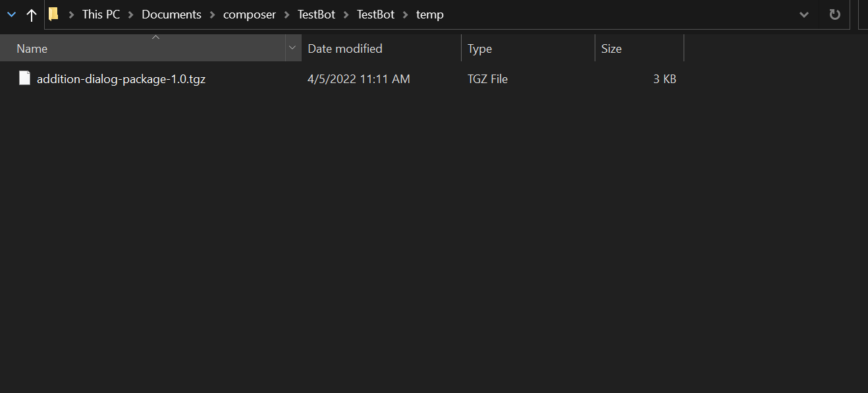868x393 pixels.
Task: Expand the address bar history dropdown
Action: pyautogui.click(x=804, y=15)
